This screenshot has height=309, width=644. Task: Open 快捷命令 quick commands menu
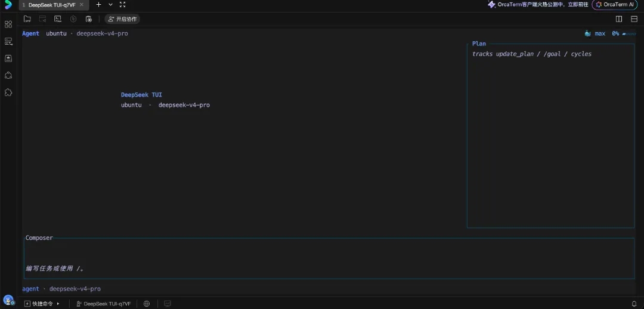coord(42,304)
